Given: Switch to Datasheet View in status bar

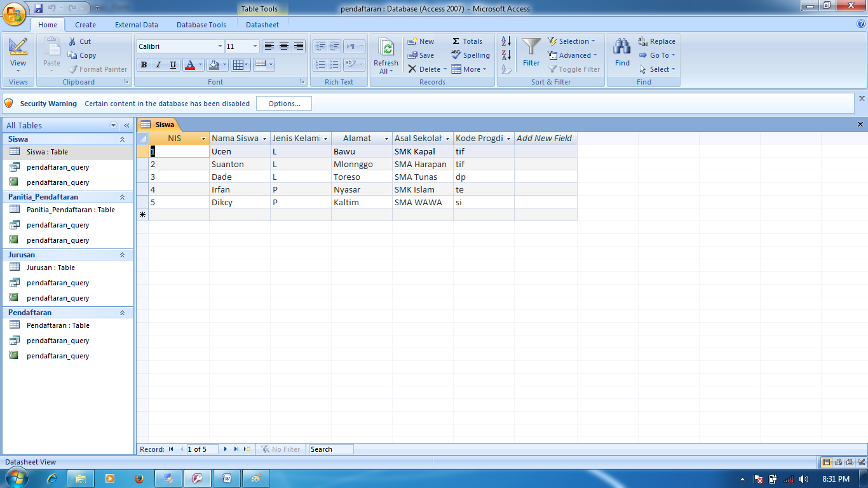Looking at the screenshot, I should 827,462.
